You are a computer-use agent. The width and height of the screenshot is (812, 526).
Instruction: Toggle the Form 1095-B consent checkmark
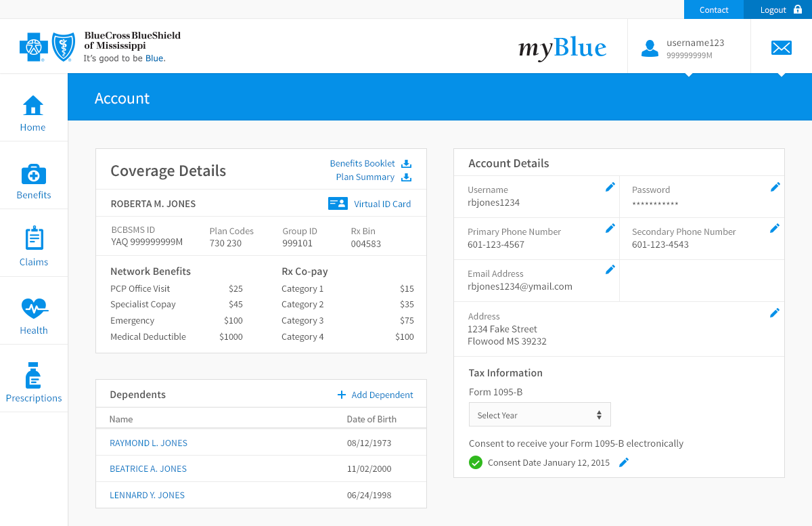(476, 462)
